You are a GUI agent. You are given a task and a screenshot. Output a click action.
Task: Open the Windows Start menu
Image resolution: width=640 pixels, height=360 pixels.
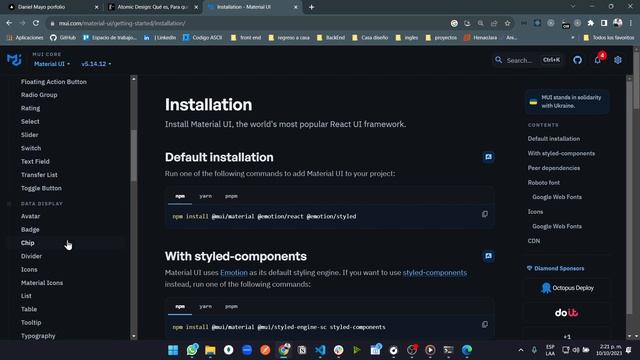[x=173, y=350]
